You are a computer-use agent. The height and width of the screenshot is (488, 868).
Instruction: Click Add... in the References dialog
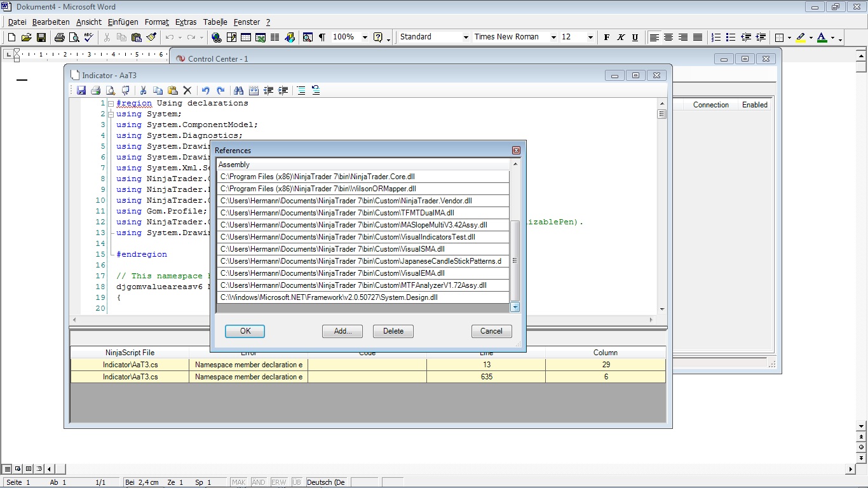[x=342, y=331]
